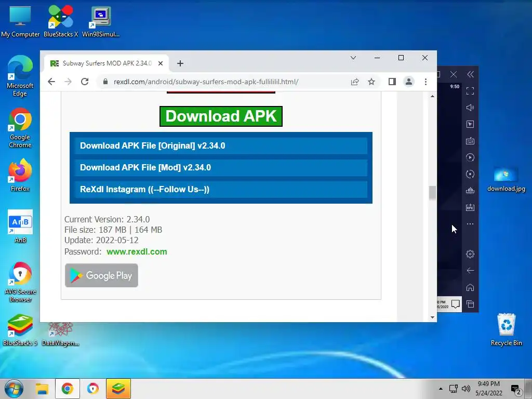The image size is (532, 399).
Task: Click the rexdl.com address bar
Action: 206,82
